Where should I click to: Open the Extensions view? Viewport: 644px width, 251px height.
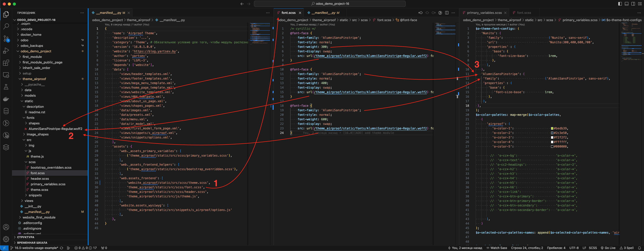(6, 63)
